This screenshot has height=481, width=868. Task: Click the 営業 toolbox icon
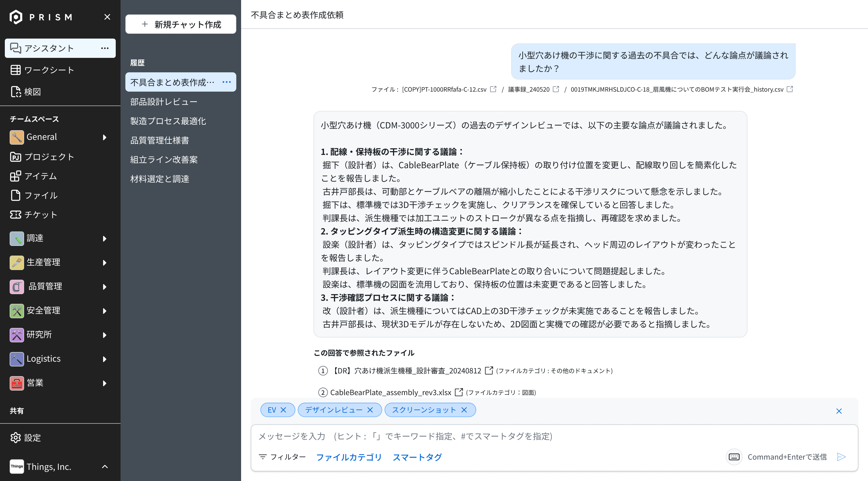tap(17, 383)
